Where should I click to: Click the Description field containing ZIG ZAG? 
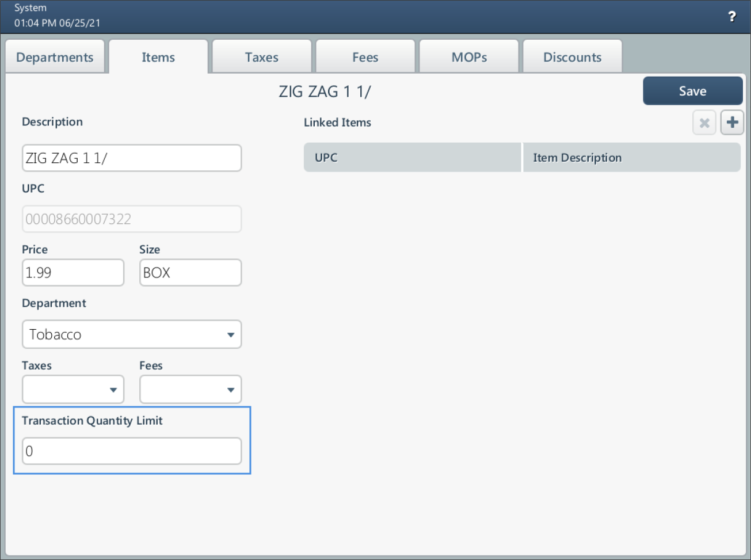(x=131, y=157)
